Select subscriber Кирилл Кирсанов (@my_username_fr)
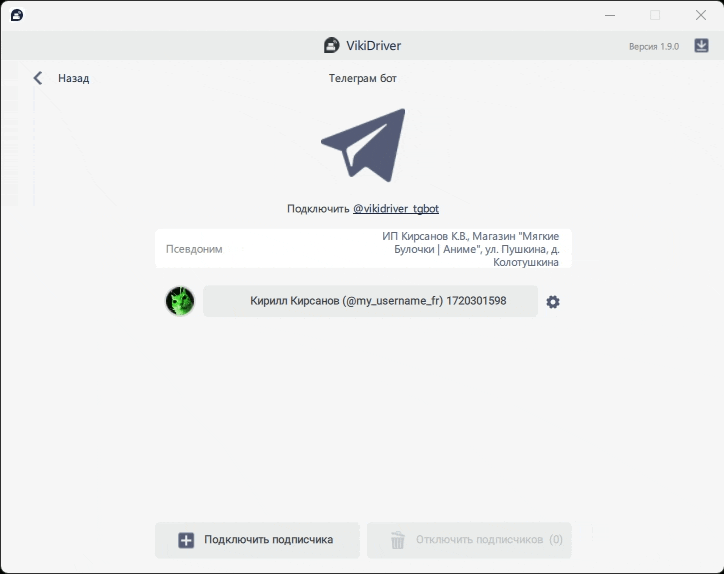This screenshot has height=574, width=724. 370,301
